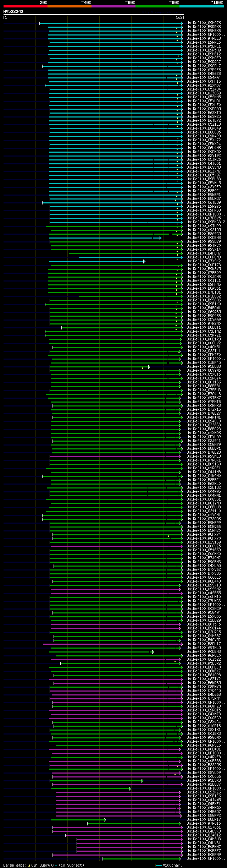Open hit UniRef100_Q5SNH5
This screenshot has height=868, width=227.
(204, 97)
